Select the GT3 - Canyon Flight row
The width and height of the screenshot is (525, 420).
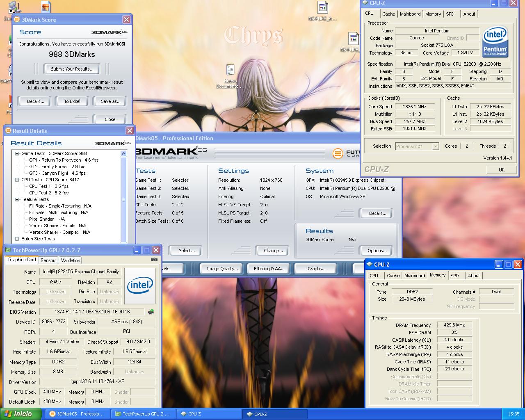pos(57,173)
